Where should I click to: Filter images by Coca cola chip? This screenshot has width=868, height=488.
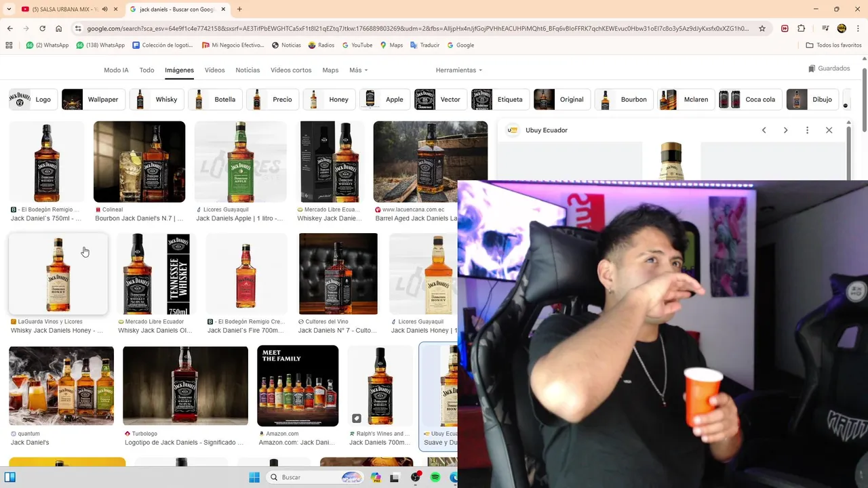pyautogui.click(x=749, y=99)
